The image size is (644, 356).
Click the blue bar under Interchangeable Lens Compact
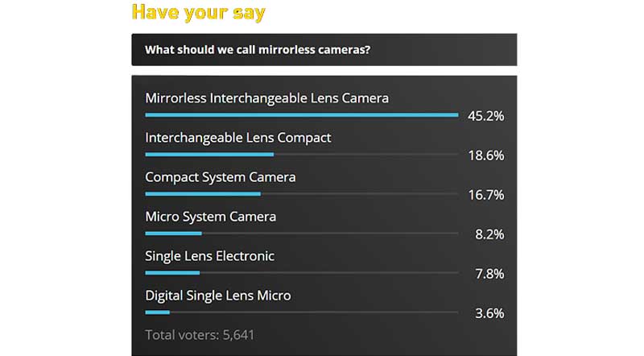pyautogui.click(x=209, y=155)
